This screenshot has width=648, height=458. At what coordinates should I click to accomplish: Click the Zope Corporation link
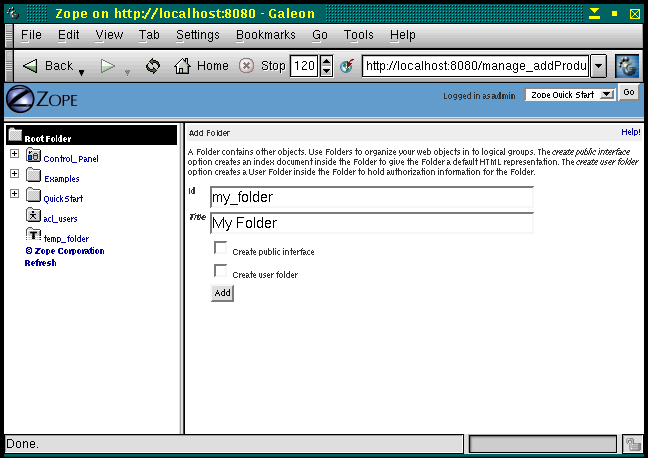tap(65, 251)
